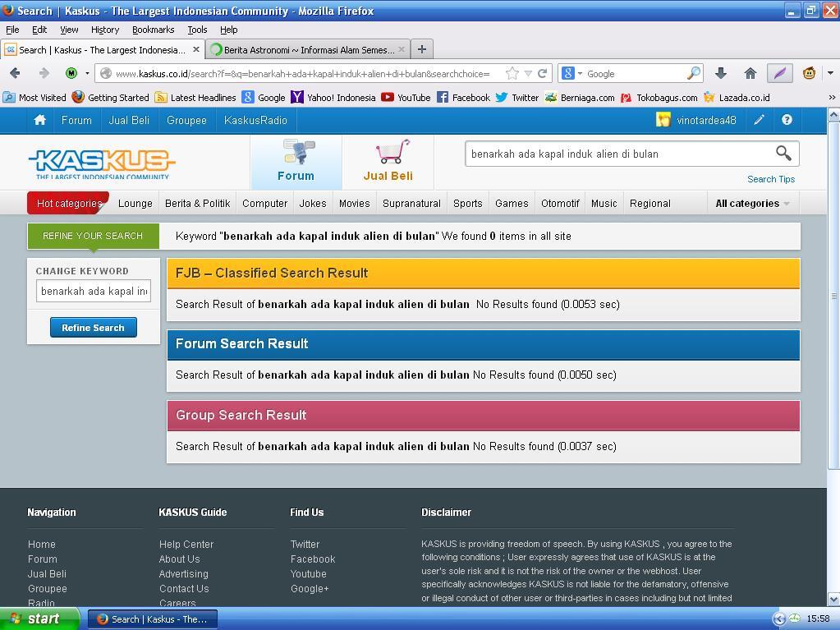Image resolution: width=840 pixels, height=630 pixels.
Task: Open Latest Headlines feed bookmark
Action: [195, 98]
